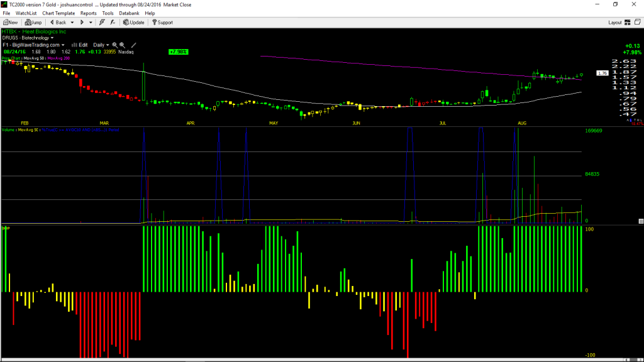Viewport: 644px width, 362px height.
Task: Open the F1 - BigWaveTrading.com template dropdown
Action: click(33, 45)
